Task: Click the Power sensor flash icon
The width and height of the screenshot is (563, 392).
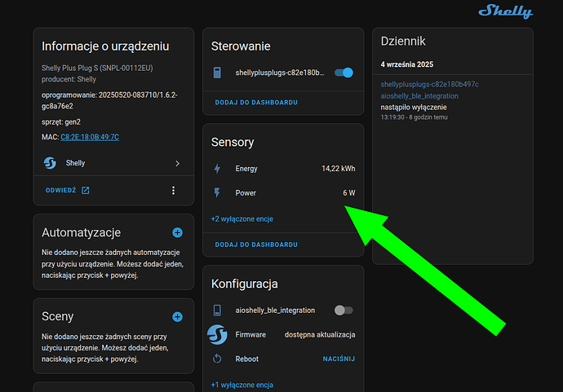Action: [x=217, y=193]
